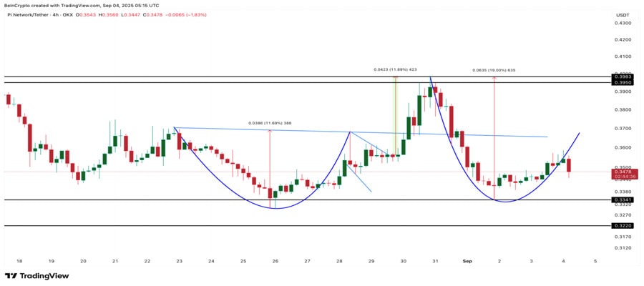Click the date label 28 on time axis

point(340,261)
